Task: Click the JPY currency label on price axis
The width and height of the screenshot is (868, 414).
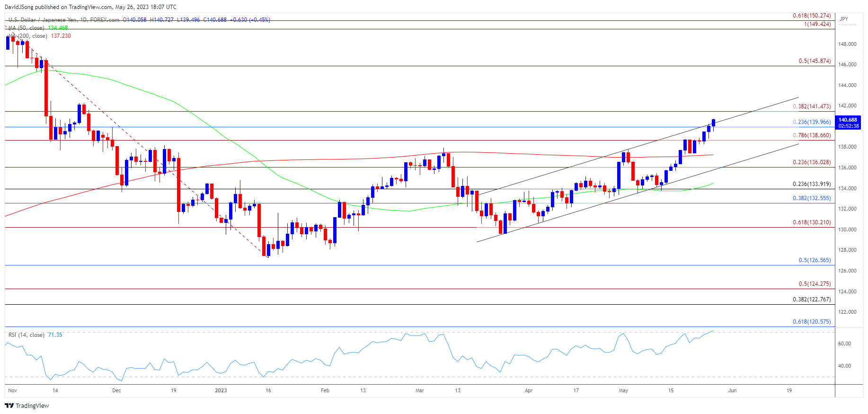Action: click(844, 19)
